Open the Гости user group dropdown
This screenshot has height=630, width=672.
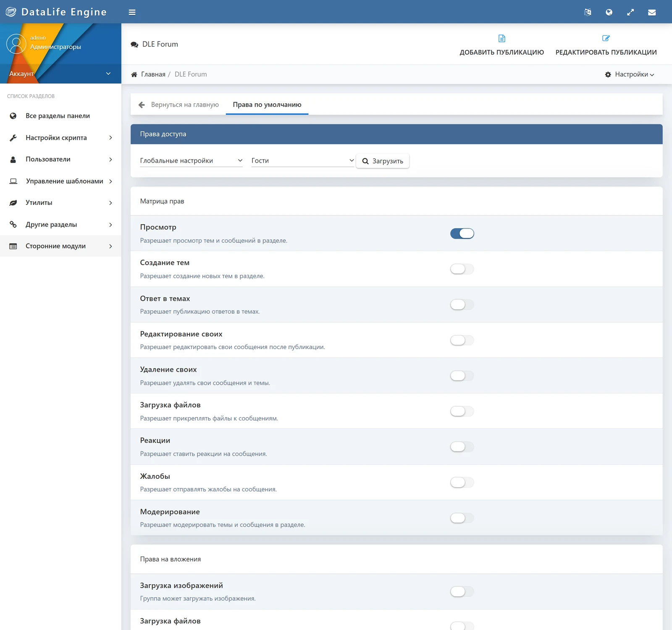tap(303, 160)
